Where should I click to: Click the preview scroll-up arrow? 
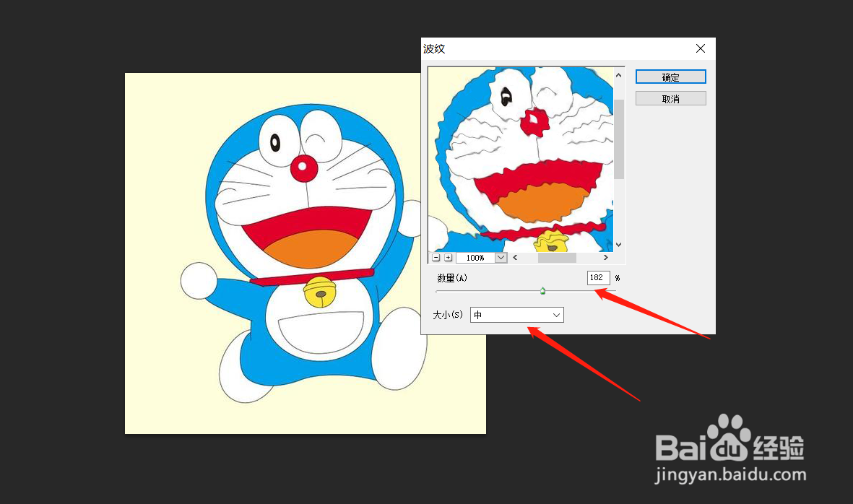(618, 75)
